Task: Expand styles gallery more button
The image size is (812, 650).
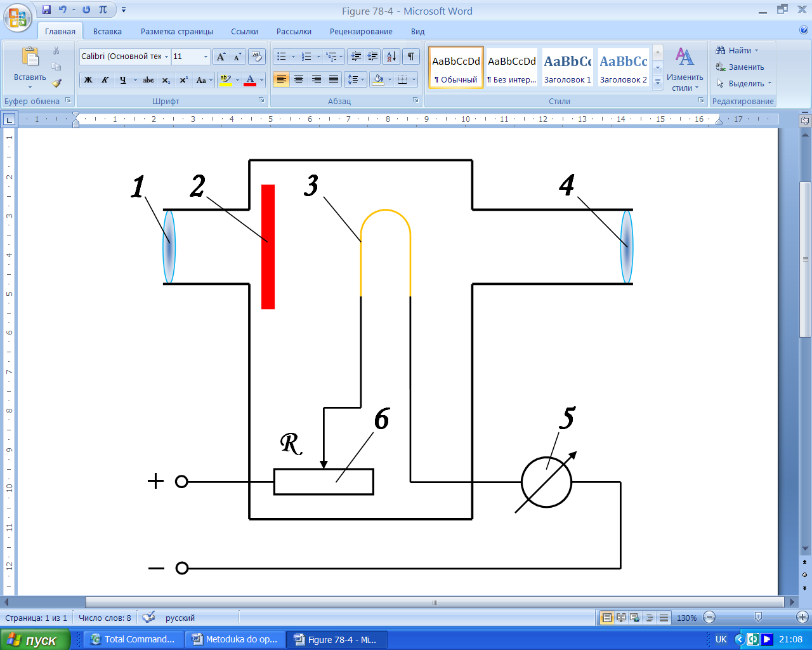Action: tap(658, 82)
